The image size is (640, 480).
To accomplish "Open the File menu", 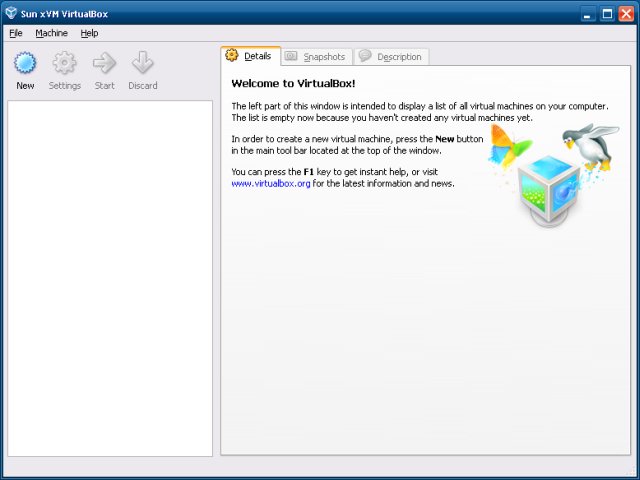I will 16,33.
